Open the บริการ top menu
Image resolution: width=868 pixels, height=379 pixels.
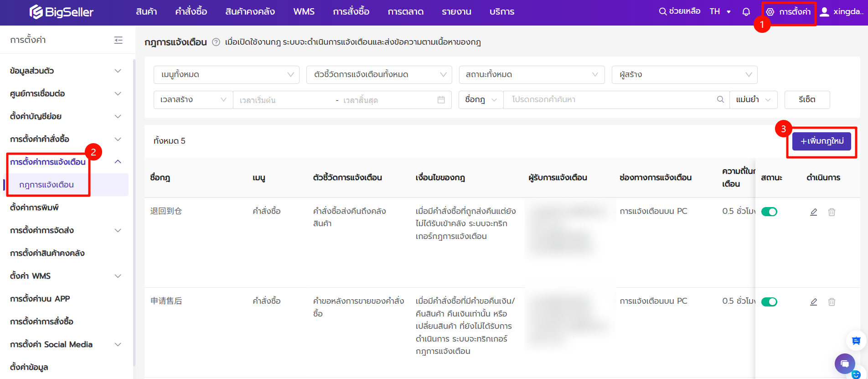click(502, 12)
